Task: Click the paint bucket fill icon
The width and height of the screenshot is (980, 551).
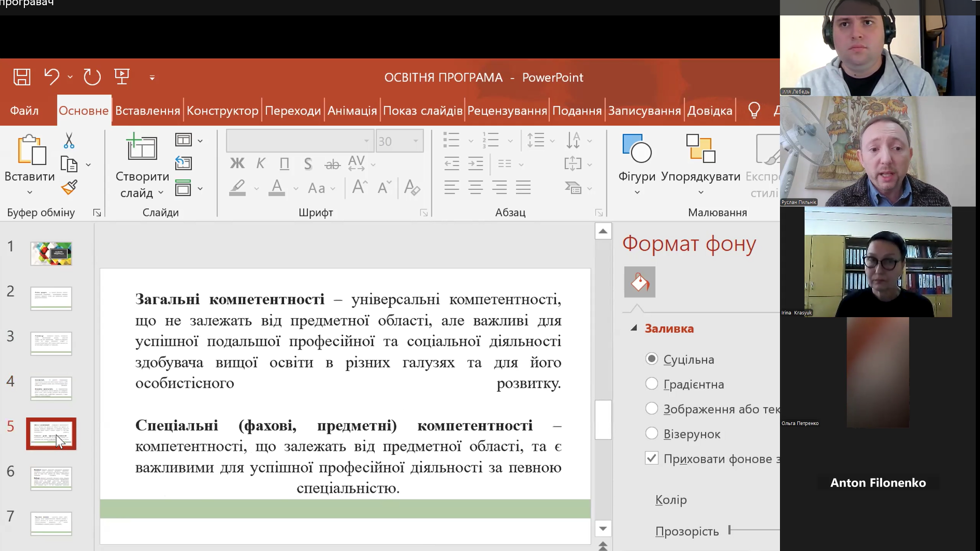Action: click(640, 282)
